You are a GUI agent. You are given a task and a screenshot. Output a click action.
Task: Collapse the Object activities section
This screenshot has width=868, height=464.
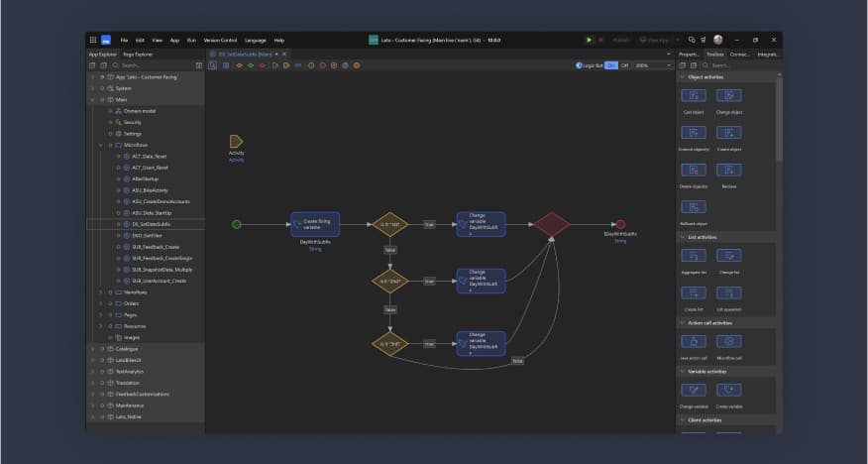[x=682, y=76]
